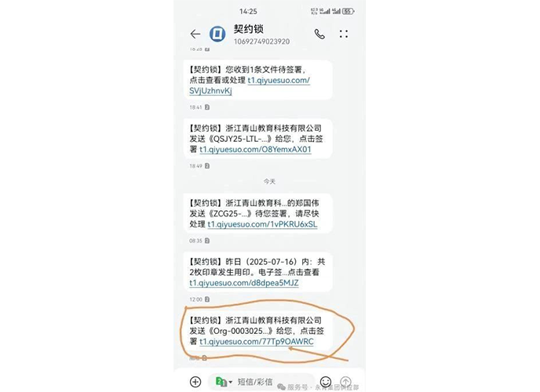
Task: Open link t1.qiyuesuo.com/SVjUzhnvKj
Action: point(250,85)
